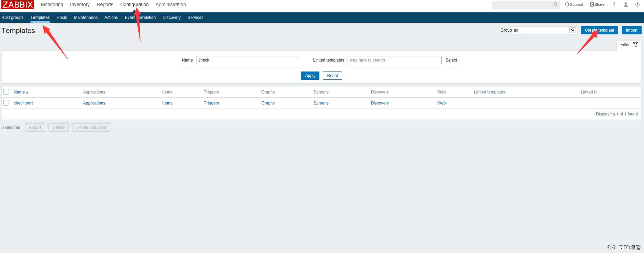644x253 pixels.
Task: Click Select for linked templates
Action: [x=451, y=60]
